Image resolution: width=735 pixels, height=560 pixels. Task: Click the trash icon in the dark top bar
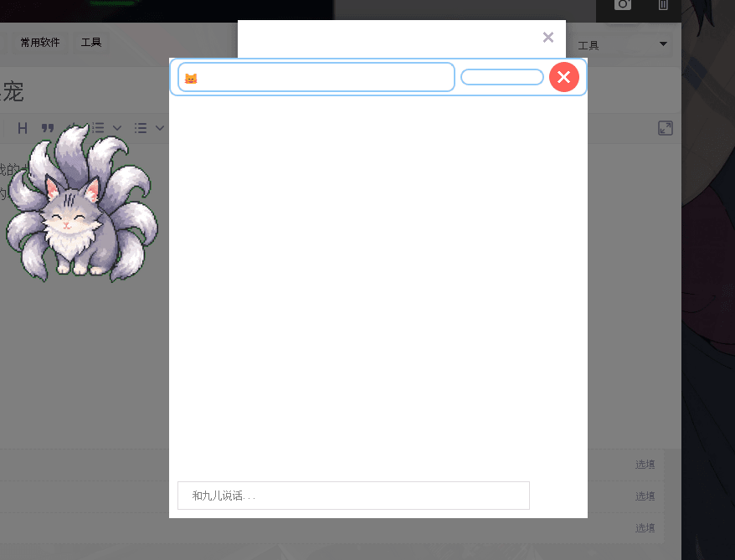tap(663, 5)
